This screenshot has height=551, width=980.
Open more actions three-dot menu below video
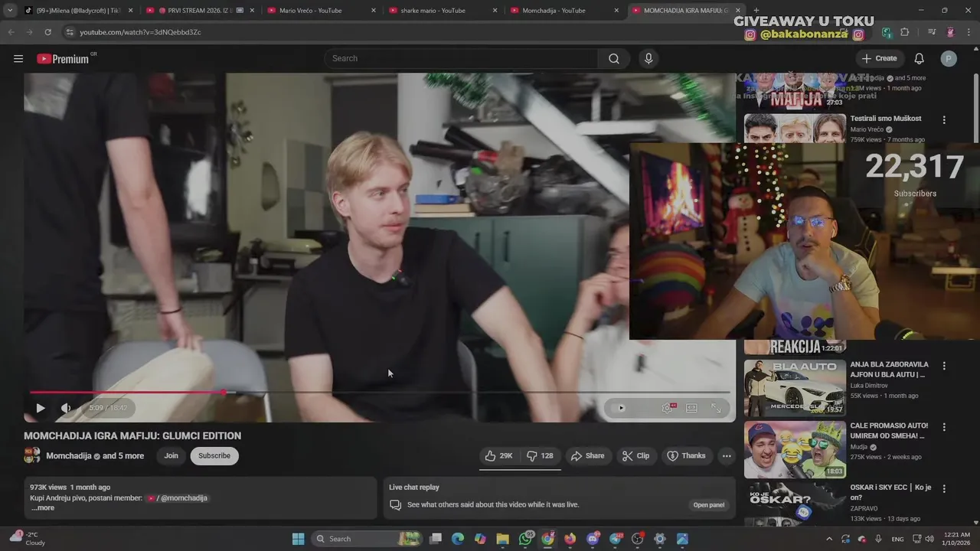727,455
